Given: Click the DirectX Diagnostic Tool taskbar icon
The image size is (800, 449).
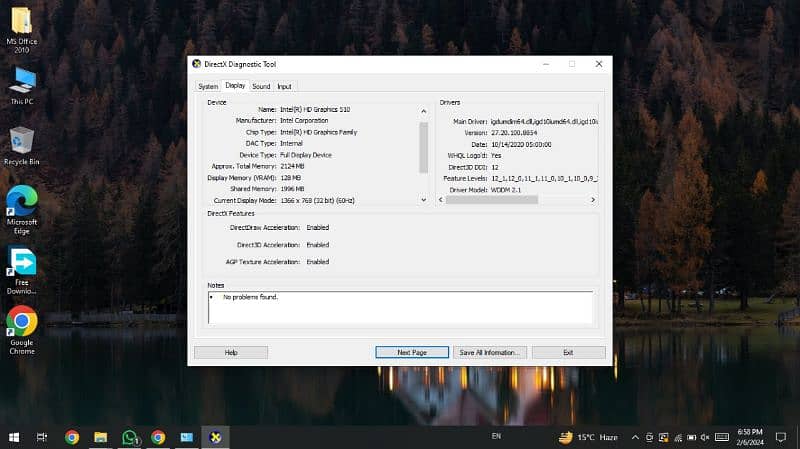Looking at the screenshot, I should (215, 437).
